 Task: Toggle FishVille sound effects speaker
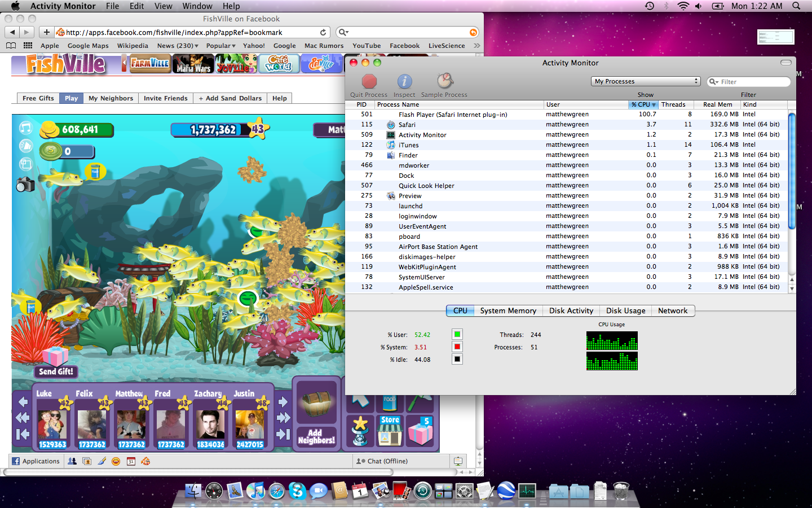pos(26,146)
